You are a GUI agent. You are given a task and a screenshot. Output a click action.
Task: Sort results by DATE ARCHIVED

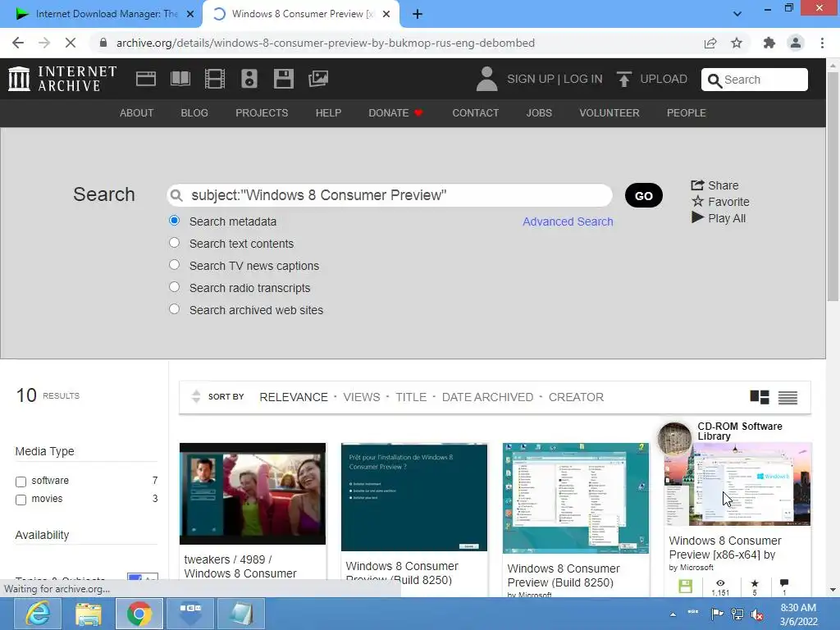coord(487,397)
